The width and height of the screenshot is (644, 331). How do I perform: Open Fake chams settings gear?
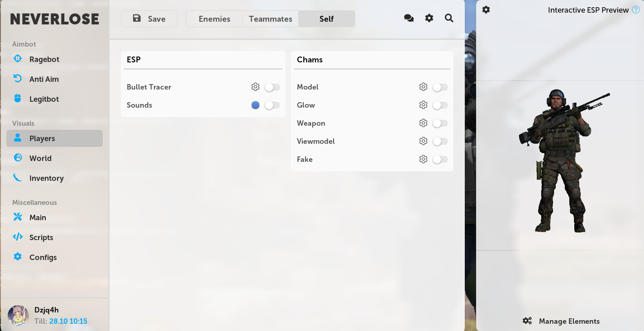(423, 159)
